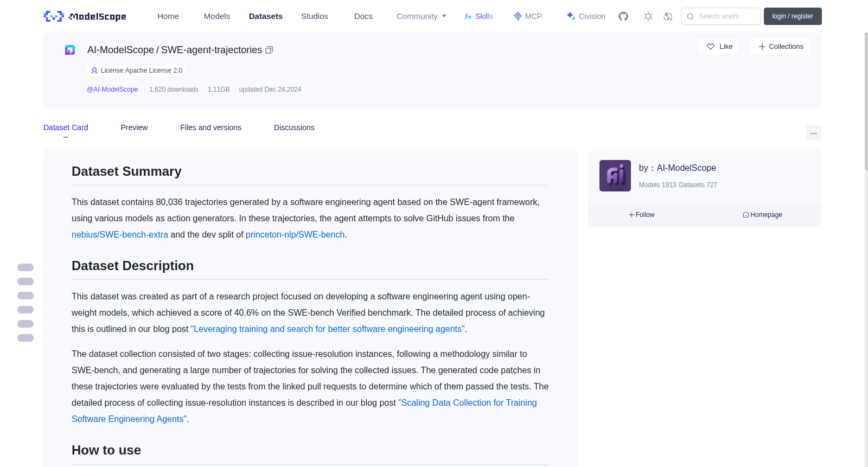
Task: Click the "1.11GB" size text
Action: click(x=219, y=89)
